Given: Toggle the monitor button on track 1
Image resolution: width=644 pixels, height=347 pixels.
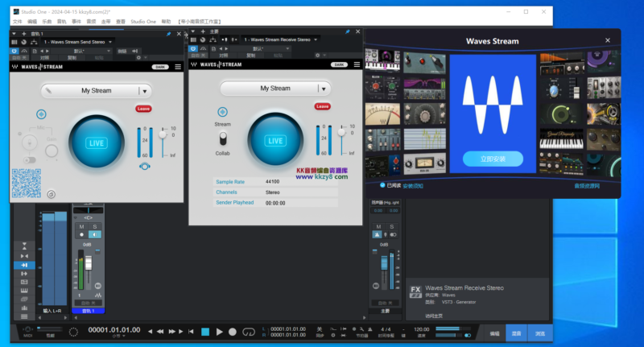Looking at the screenshot, I should point(95,234).
